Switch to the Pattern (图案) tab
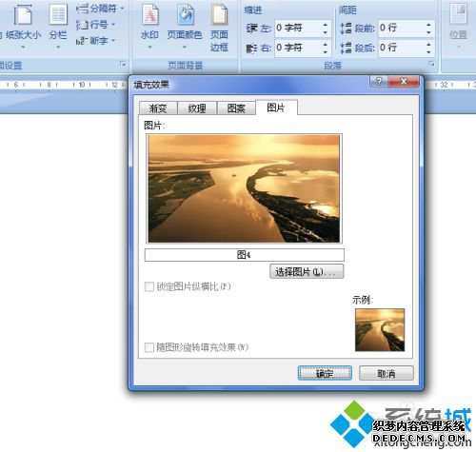Image resolution: width=476 pixels, height=452 pixels. coord(236,108)
